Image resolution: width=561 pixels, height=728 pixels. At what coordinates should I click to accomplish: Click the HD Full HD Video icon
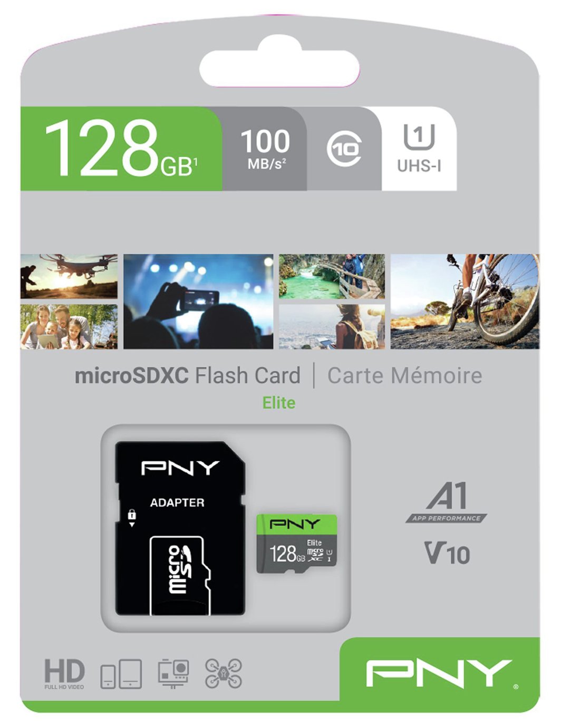pos(64,673)
